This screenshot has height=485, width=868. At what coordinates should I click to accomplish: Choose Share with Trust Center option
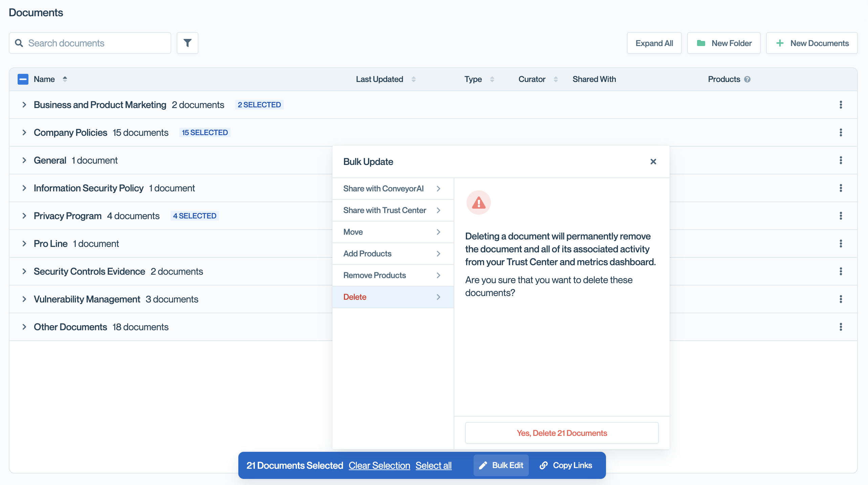[393, 210]
